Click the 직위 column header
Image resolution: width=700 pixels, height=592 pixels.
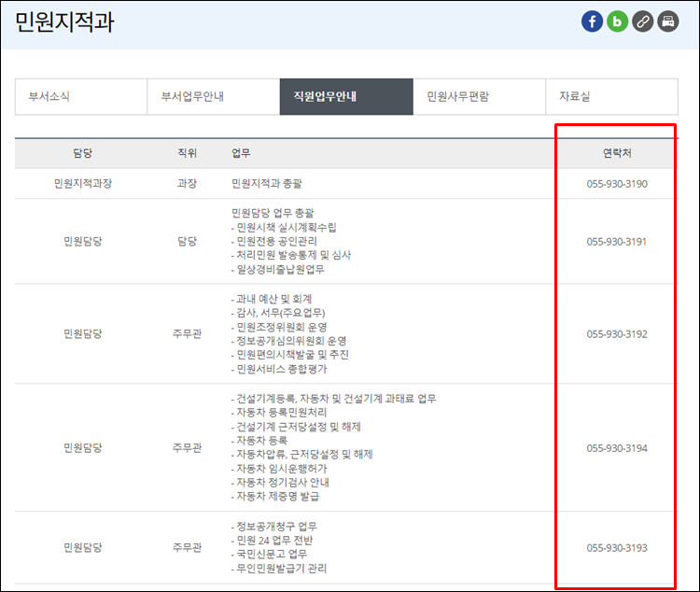tap(187, 153)
